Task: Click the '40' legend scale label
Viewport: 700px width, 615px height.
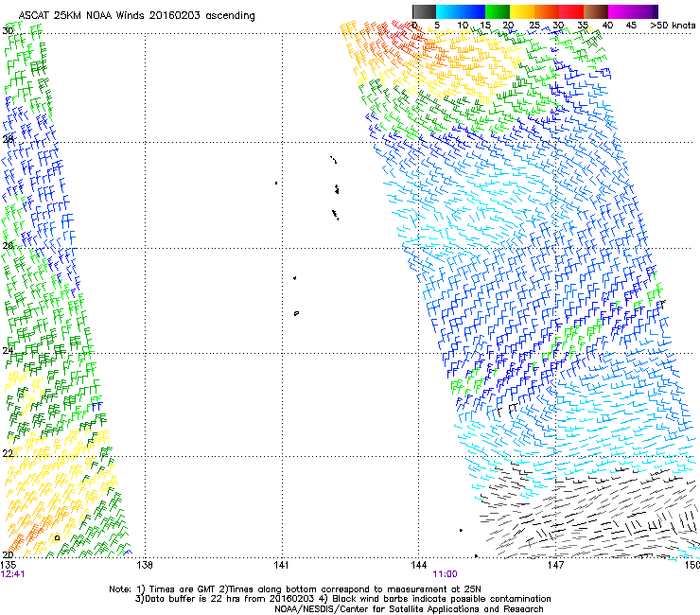Action: pyautogui.click(x=607, y=26)
